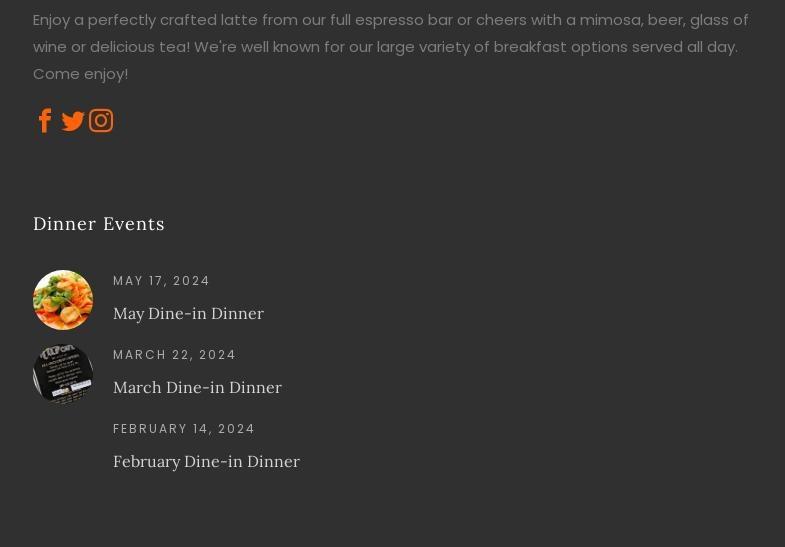Click the May 17, 2024 date label
Viewport: 785px width, 547px height.
point(161,281)
